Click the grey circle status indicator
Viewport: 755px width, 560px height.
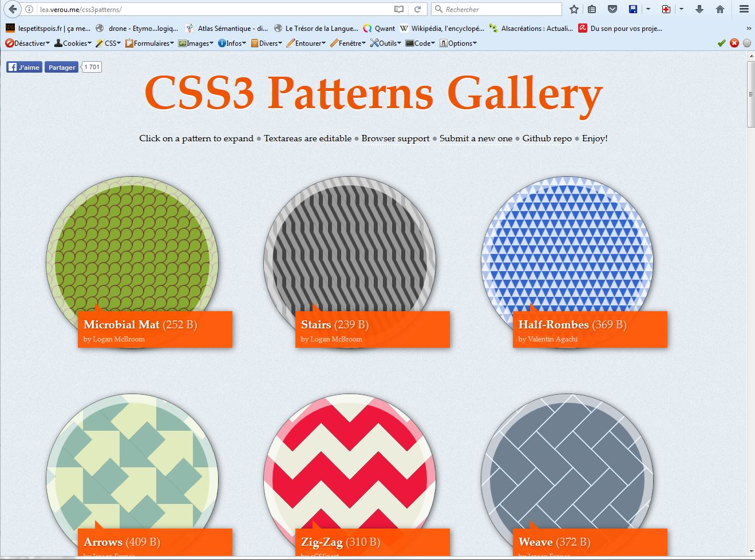click(747, 43)
